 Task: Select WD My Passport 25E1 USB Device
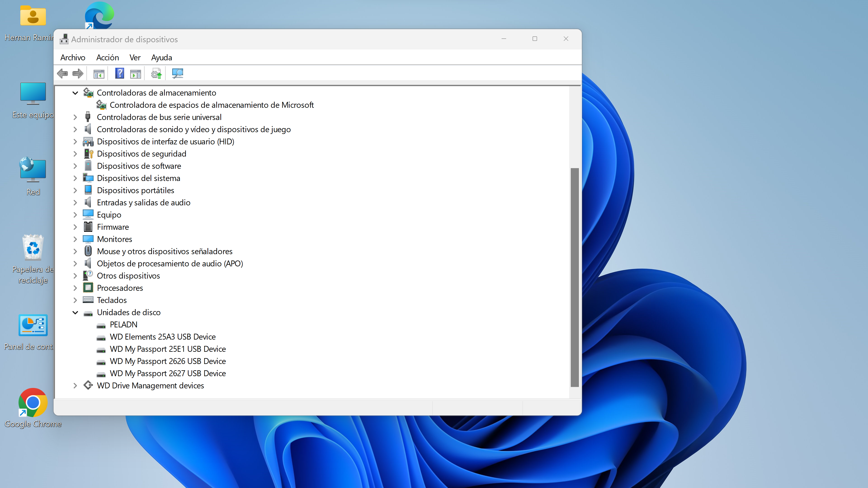[168, 349]
